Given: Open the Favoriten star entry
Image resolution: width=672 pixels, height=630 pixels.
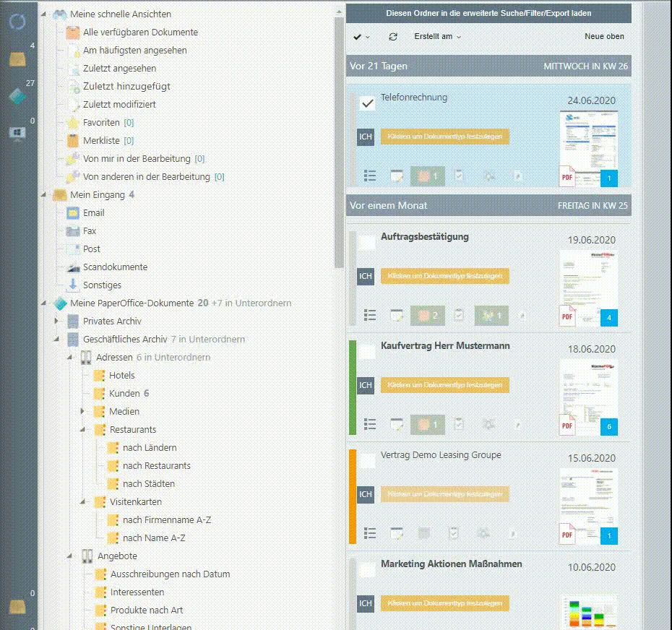Looking at the screenshot, I should coord(101,123).
